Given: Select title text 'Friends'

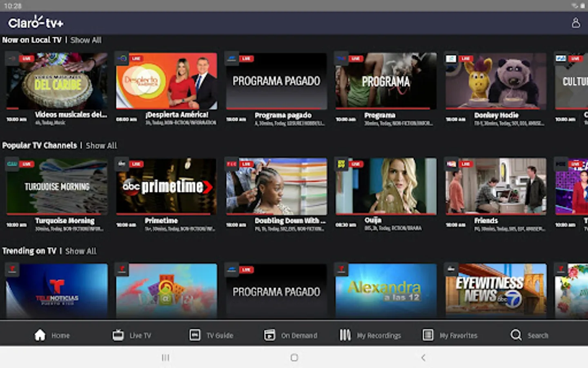Looking at the screenshot, I should point(486,220).
